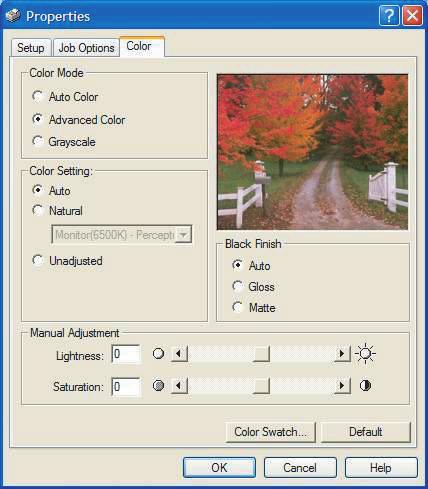The width and height of the screenshot is (428, 489).
Task: Click the title bar question mark help icon
Action: [389, 16]
